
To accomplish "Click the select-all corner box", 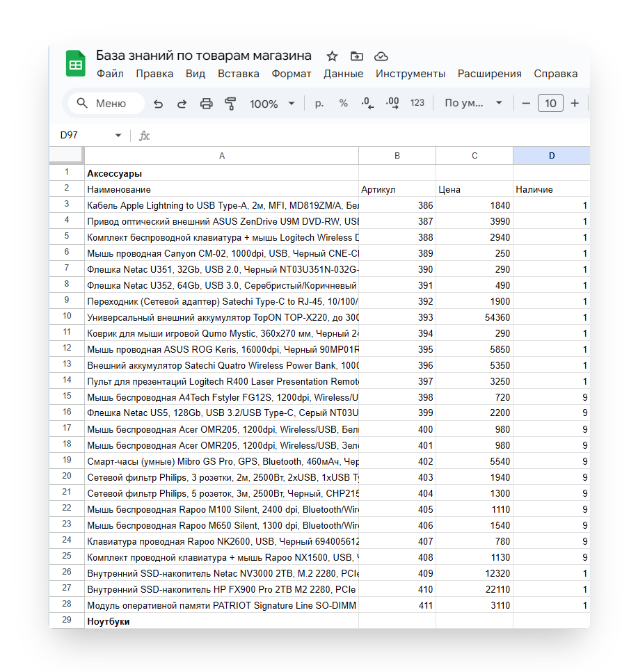I will [x=66, y=154].
